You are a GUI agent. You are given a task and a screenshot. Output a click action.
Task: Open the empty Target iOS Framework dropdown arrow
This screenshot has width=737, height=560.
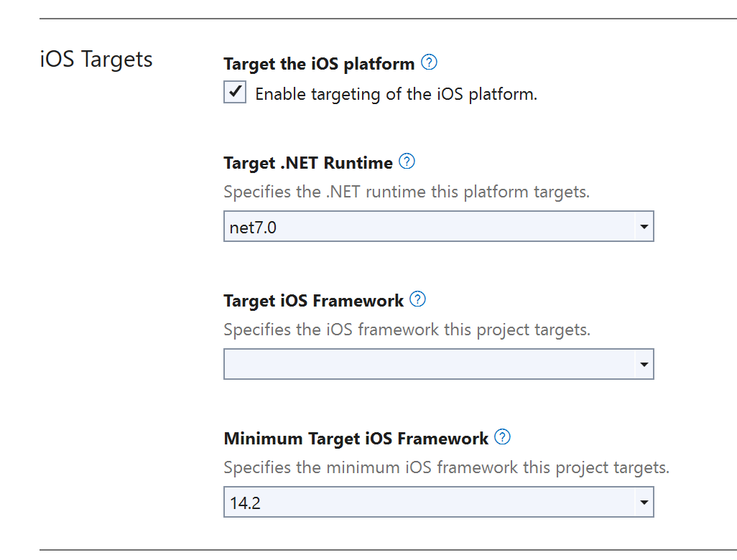(x=644, y=365)
